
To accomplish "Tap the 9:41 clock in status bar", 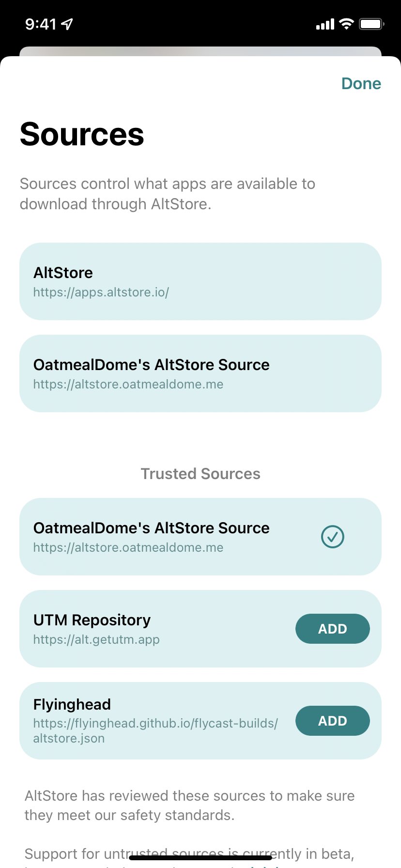I will coord(41,24).
